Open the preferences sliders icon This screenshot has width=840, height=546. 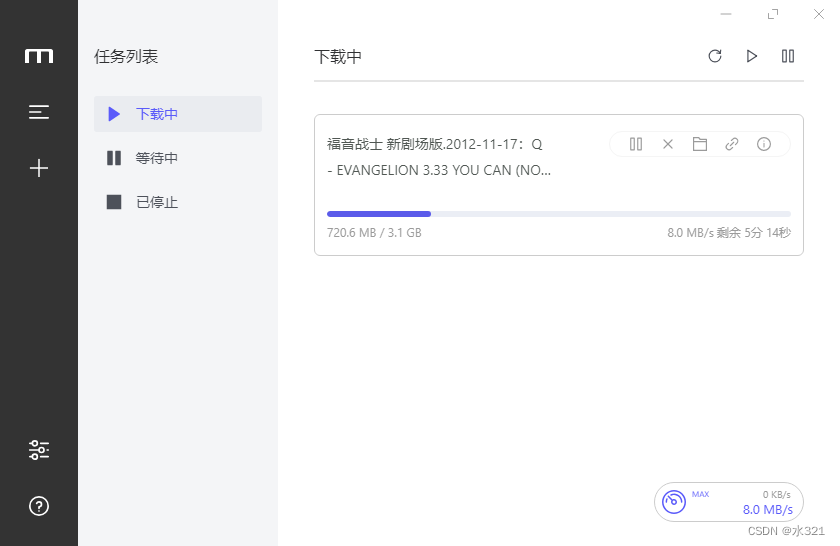tap(39, 450)
